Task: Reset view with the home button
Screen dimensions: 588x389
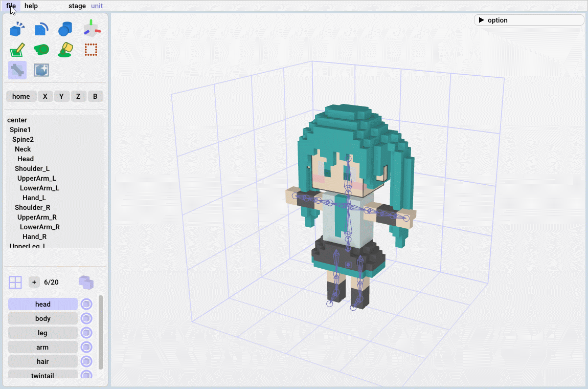Action: 21,97
